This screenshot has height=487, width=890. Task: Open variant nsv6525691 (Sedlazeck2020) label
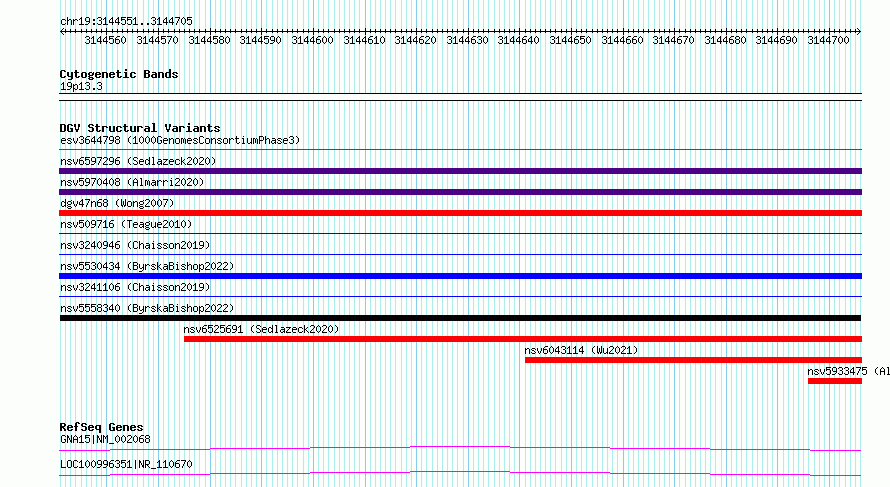click(x=261, y=329)
